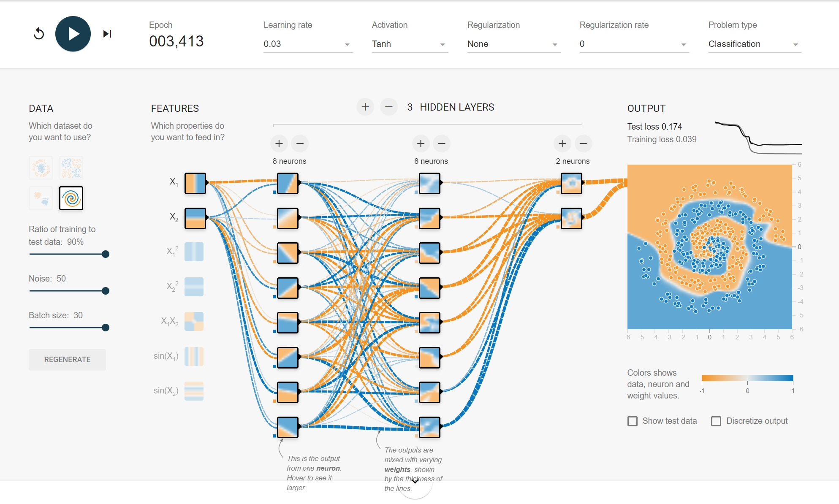This screenshot has width=839, height=504.
Task: Click the reset network icon
Action: pyautogui.click(x=39, y=34)
